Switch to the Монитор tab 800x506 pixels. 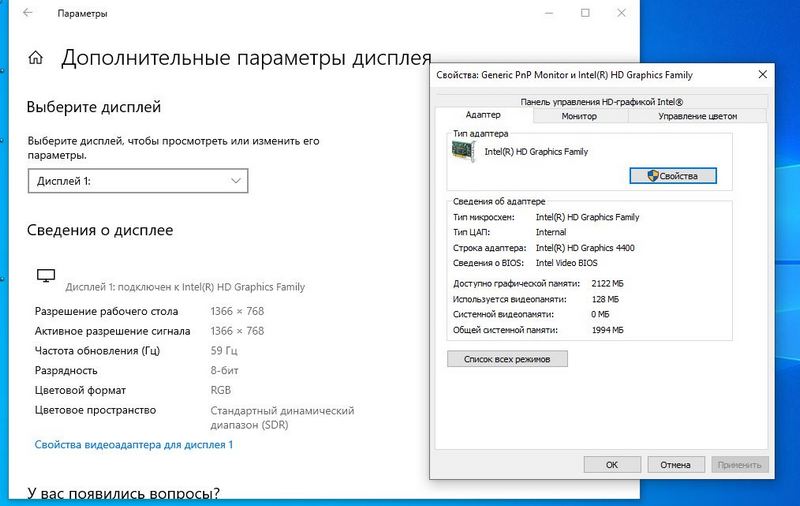pyautogui.click(x=579, y=116)
